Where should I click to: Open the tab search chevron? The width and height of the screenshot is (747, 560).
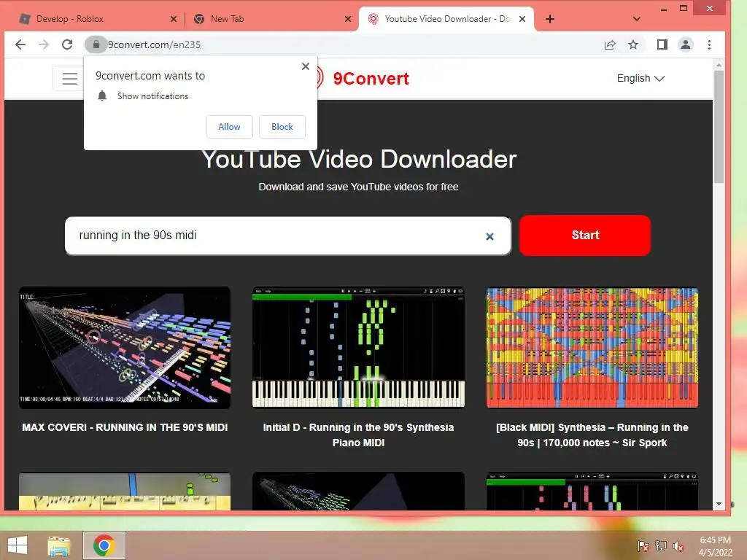tap(636, 19)
